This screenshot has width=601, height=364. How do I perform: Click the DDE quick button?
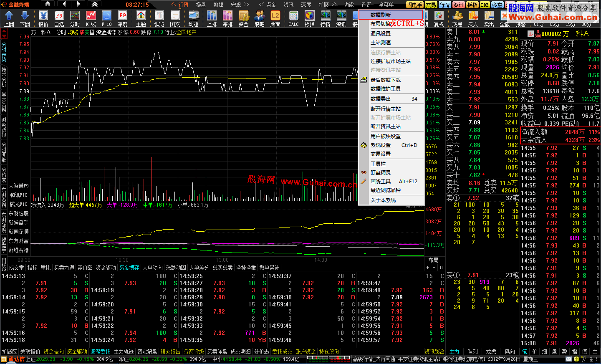pos(485,5)
